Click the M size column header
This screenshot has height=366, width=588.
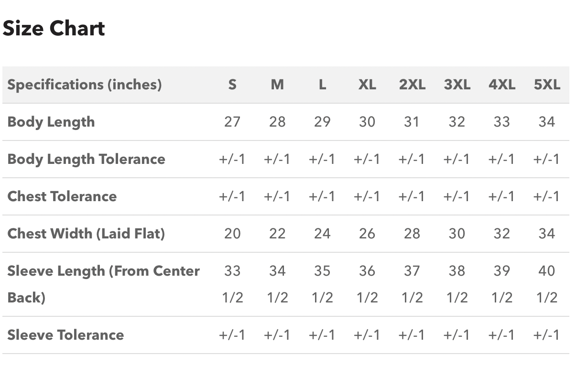pos(277,85)
